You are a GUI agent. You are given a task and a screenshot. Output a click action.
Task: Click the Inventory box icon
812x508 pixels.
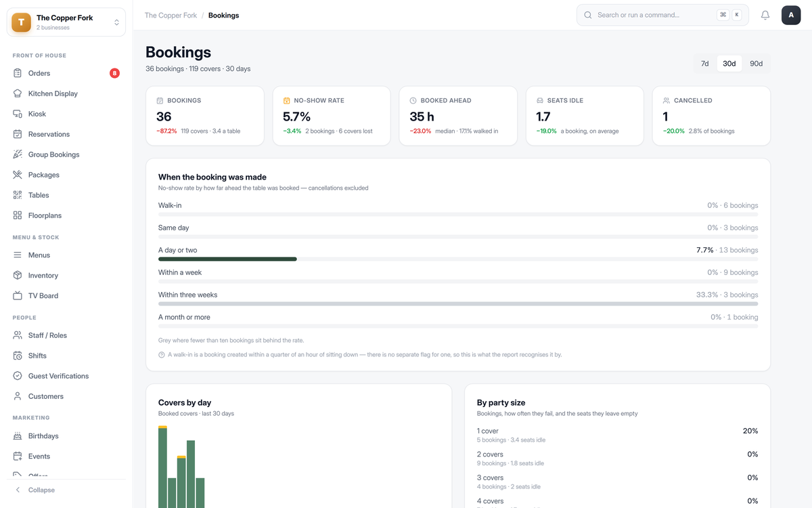[x=18, y=276]
